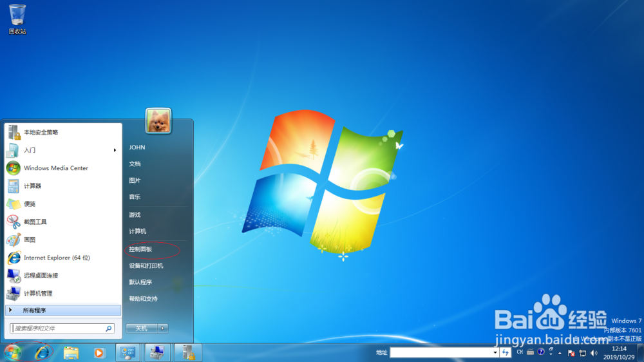
Task: Click the language bar help icon
Action: (541, 352)
